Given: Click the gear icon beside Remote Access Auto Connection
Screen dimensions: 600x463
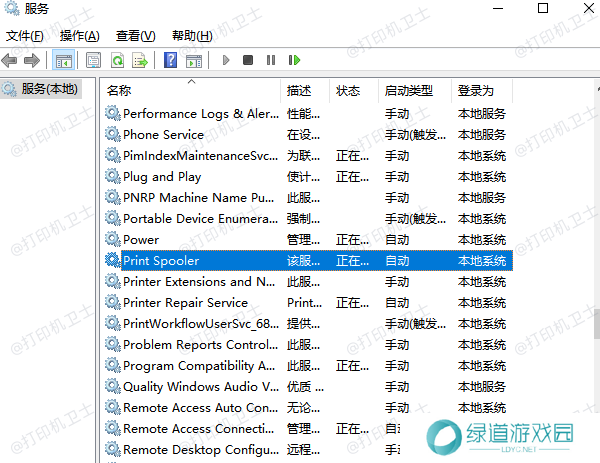Looking at the screenshot, I should [x=113, y=408].
